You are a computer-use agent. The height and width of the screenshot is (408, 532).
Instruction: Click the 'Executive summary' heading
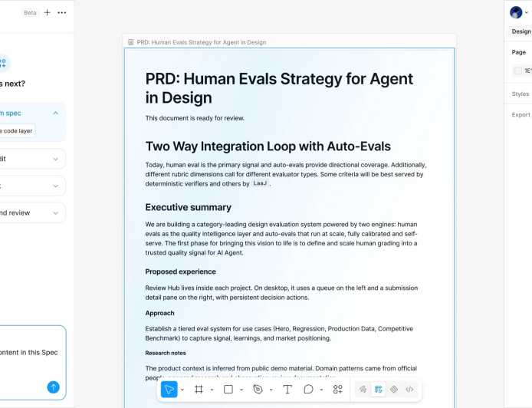pos(189,207)
